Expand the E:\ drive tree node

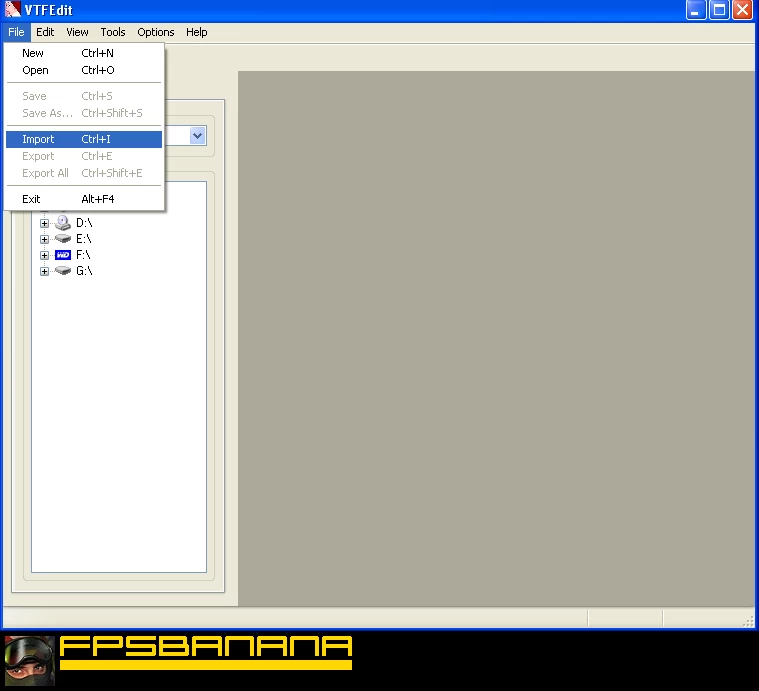click(x=44, y=240)
